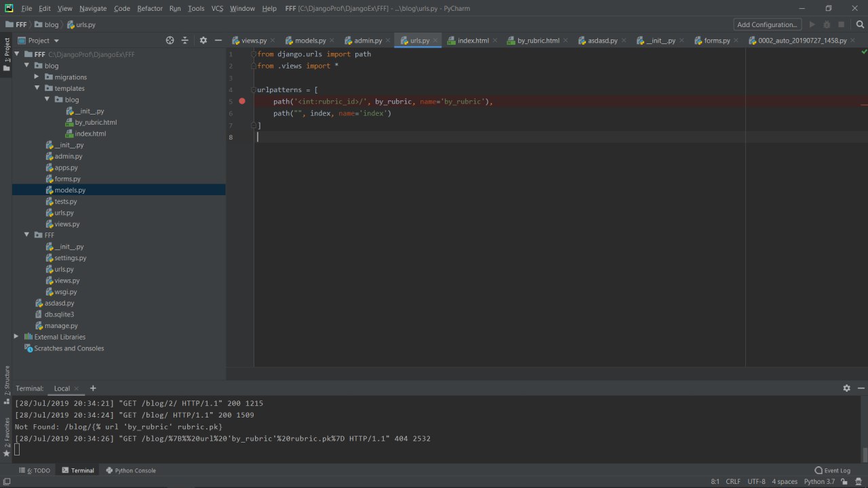Collapse the inner blog templates folder
Viewport: 868px width, 488px height.
click(x=47, y=100)
